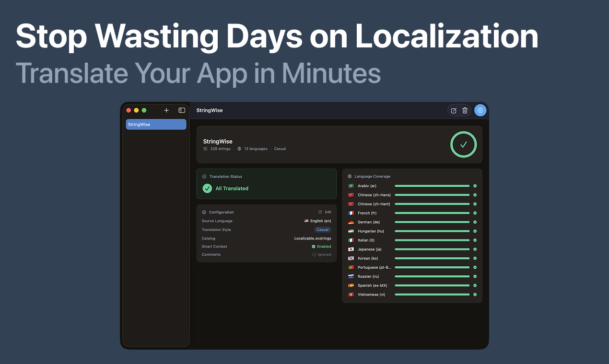
Task: Click the Language Coverage globe icon
Action: 350,176
